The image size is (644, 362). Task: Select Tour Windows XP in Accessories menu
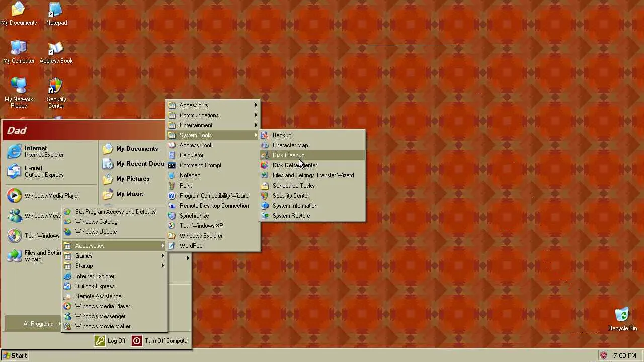point(213,226)
